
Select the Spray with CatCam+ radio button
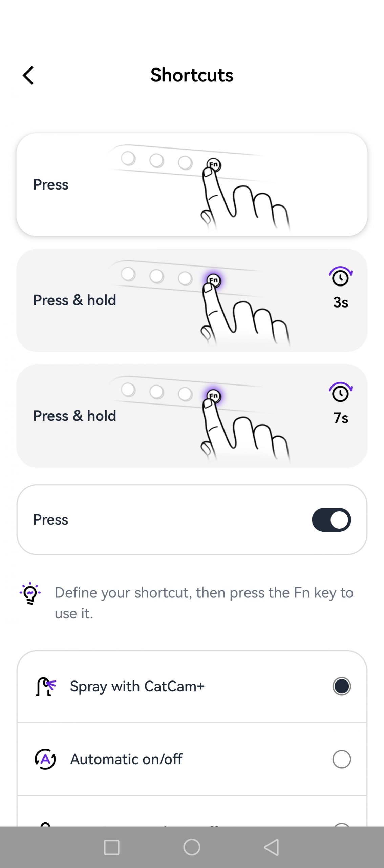(341, 686)
